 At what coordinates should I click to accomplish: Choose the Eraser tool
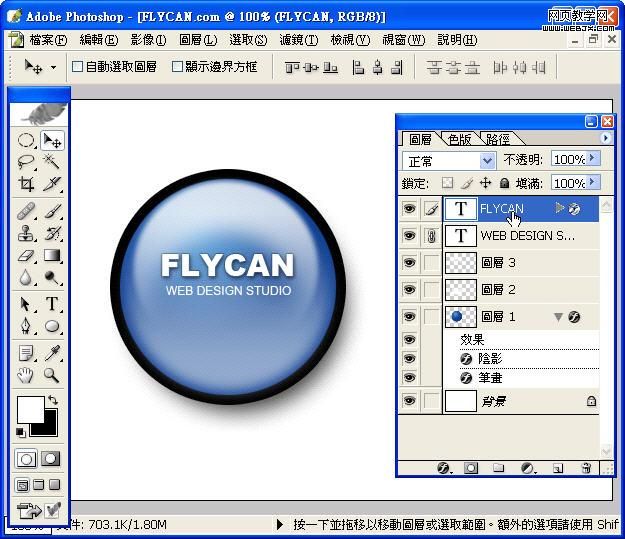26,256
